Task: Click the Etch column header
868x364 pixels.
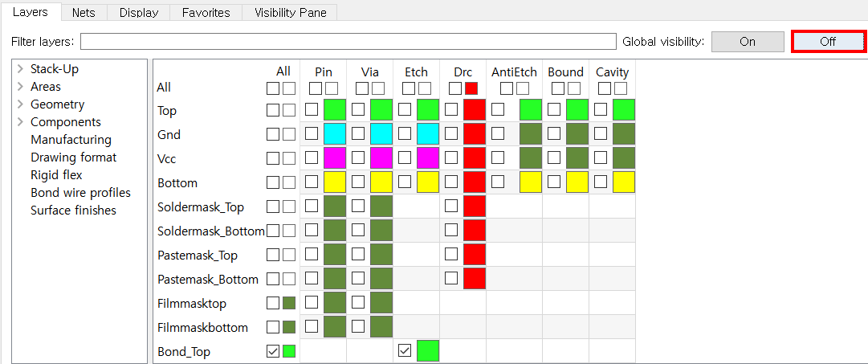Action: click(x=416, y=72)
